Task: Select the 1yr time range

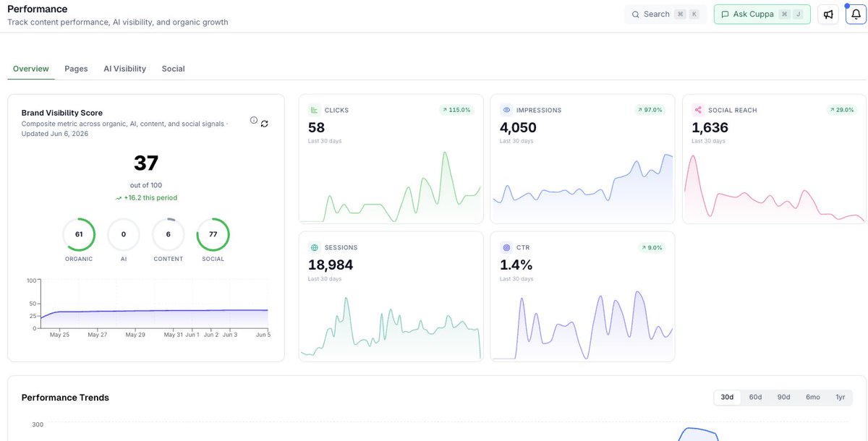Action: coord(841,397)
